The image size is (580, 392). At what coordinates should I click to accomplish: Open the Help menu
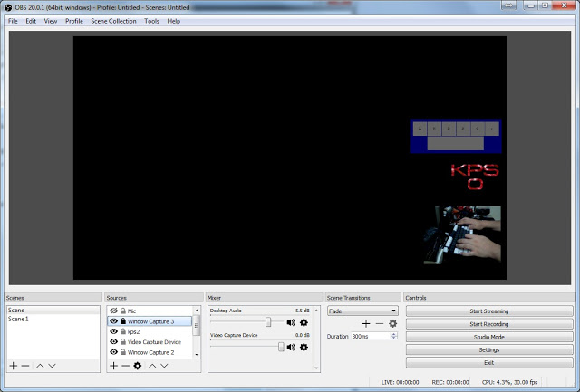click(173, 21)
